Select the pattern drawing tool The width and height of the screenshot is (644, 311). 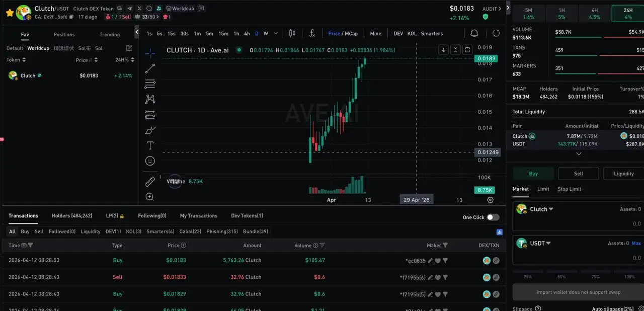coord(150,99)
